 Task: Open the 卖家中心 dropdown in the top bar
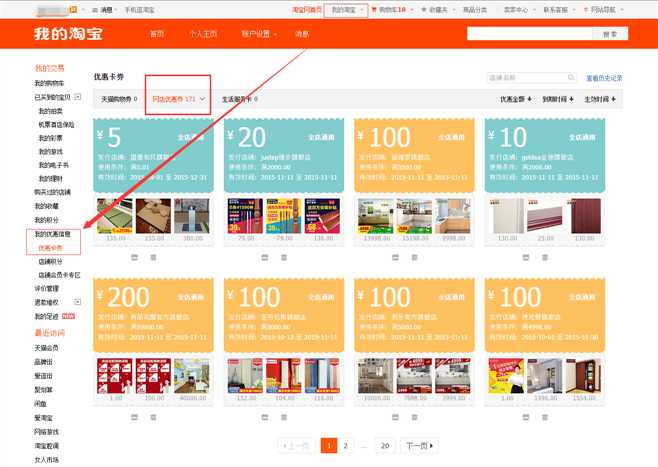click(519, 9)
